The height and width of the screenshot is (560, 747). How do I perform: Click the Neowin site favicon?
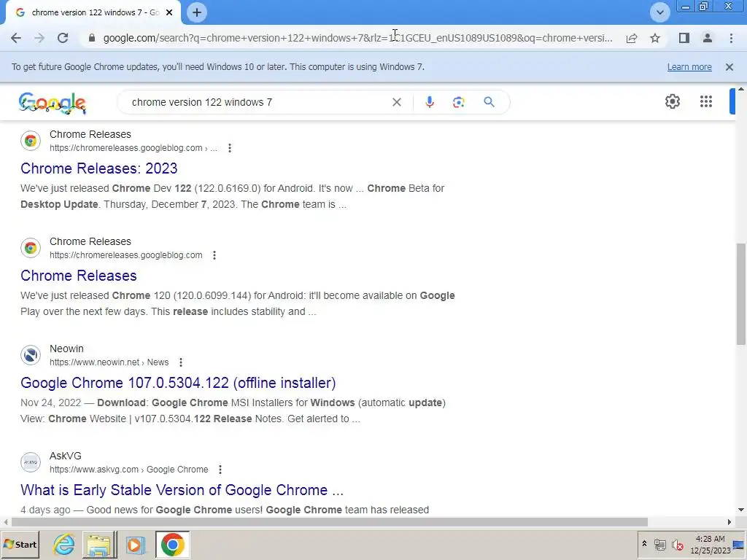[31, 355]
